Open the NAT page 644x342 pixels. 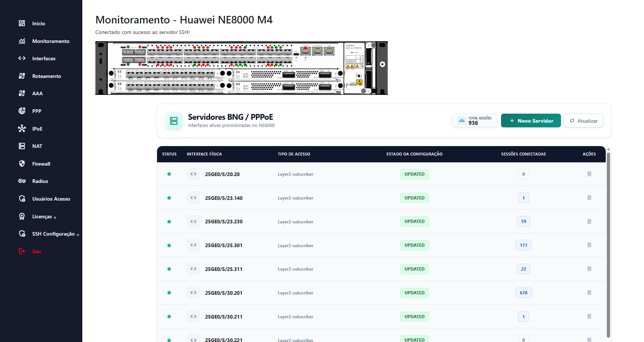click(x=37, y=146)
